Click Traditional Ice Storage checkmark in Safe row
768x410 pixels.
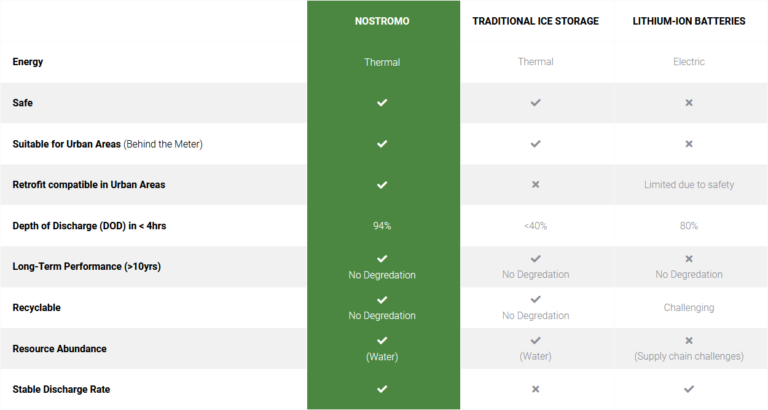coord(536,103)
